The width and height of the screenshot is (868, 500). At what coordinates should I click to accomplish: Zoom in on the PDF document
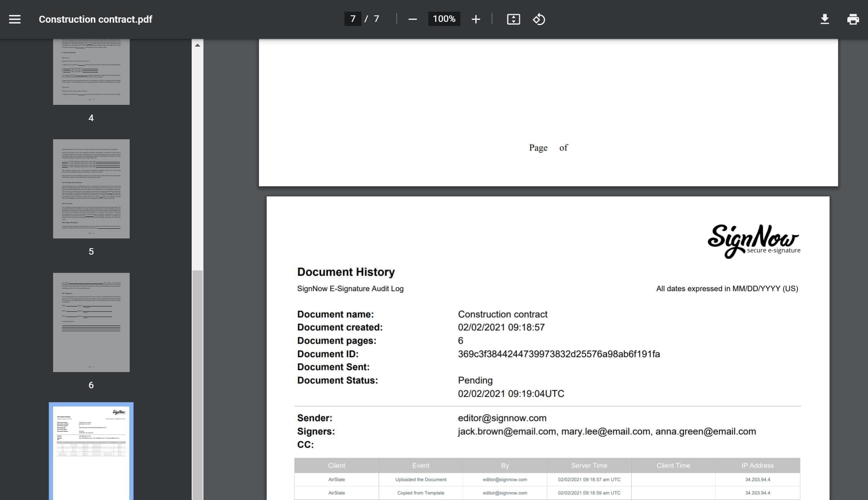pyautogui.click(x=476, y=19)
